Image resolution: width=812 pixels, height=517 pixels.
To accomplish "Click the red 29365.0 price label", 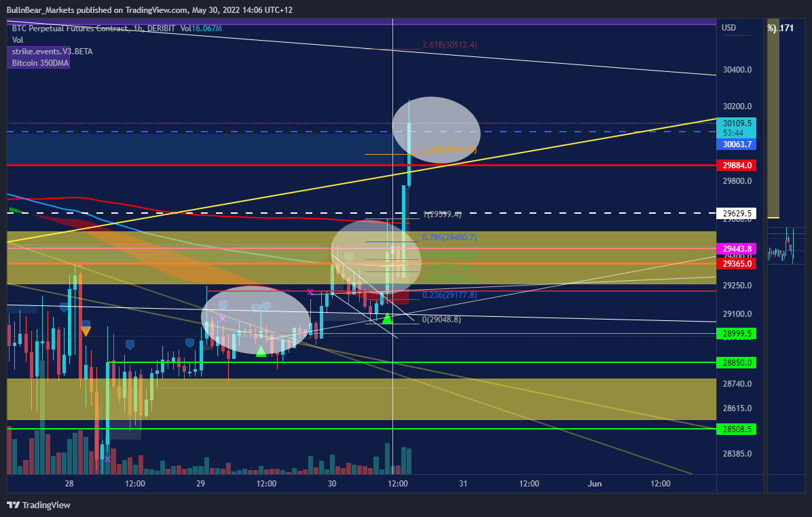I will coord(737,264).
